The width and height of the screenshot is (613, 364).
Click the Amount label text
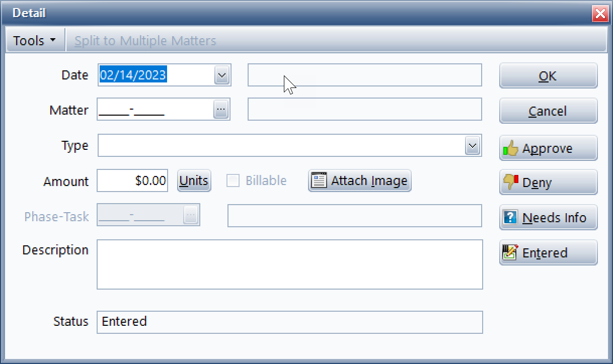pos(66,181)
